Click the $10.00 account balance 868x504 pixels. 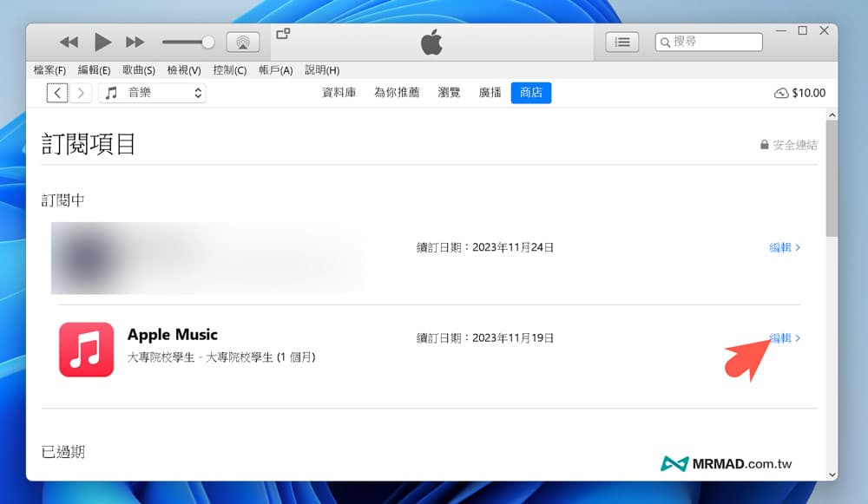[x=799, y=93]
